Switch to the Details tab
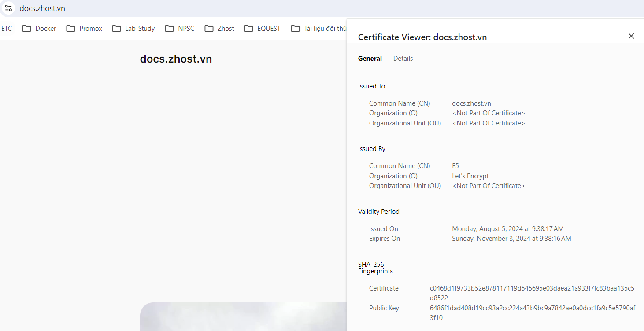644x331 pixels. [403, 59]
